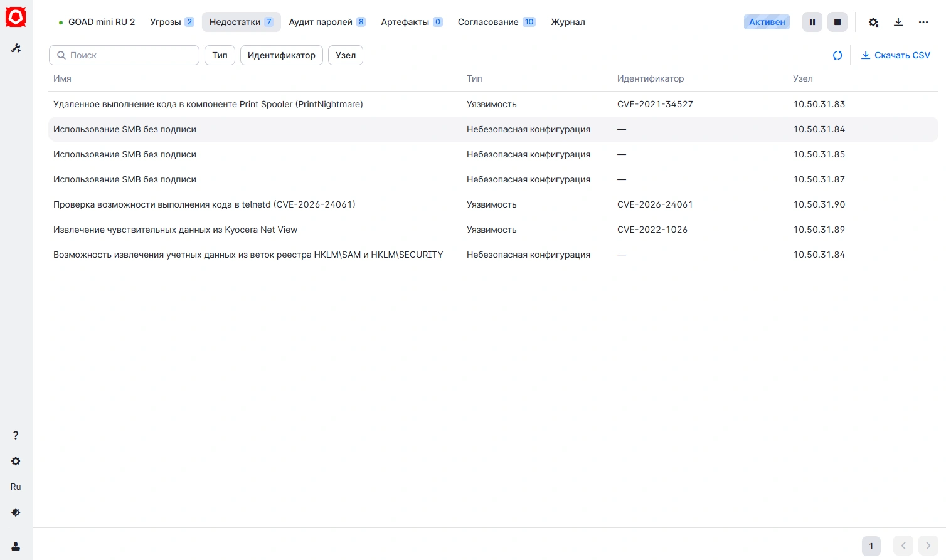Toggle the light/dark theme icon in sidebar
The image size is (946, 560).
click(x=16, y=512)
